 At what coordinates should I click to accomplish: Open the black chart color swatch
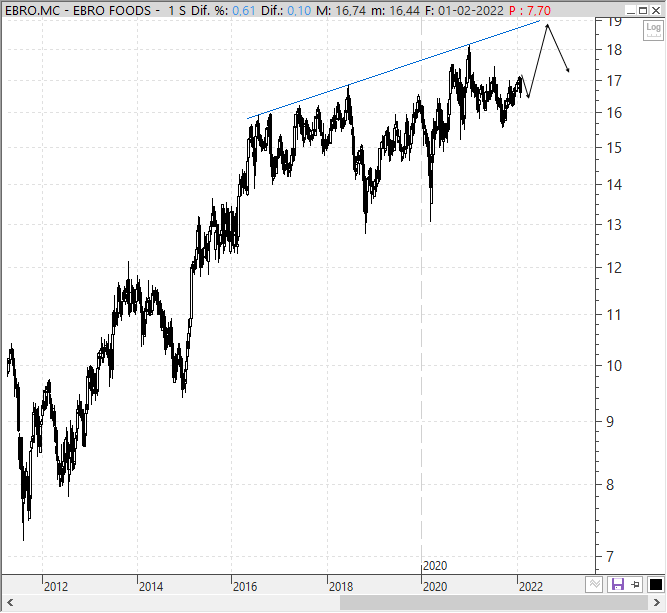(656, 584)
